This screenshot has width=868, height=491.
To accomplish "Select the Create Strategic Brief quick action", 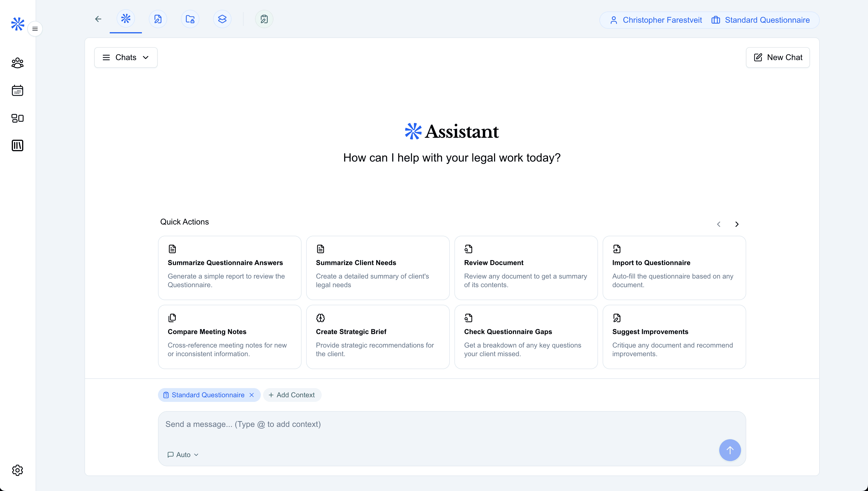I will click(377, 337).
